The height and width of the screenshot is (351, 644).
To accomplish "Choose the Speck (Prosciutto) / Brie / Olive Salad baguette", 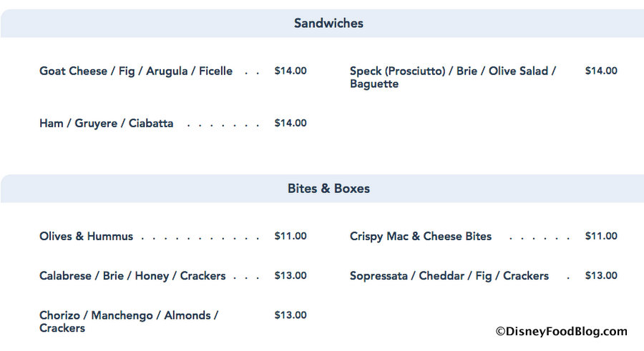I will 453,77.
